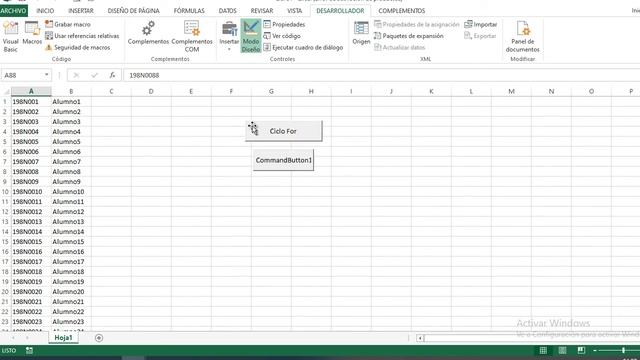Click Ejecutar cuadro de diálogo
This screenshot has width=640, height=360.
click(x=303, y=47)
